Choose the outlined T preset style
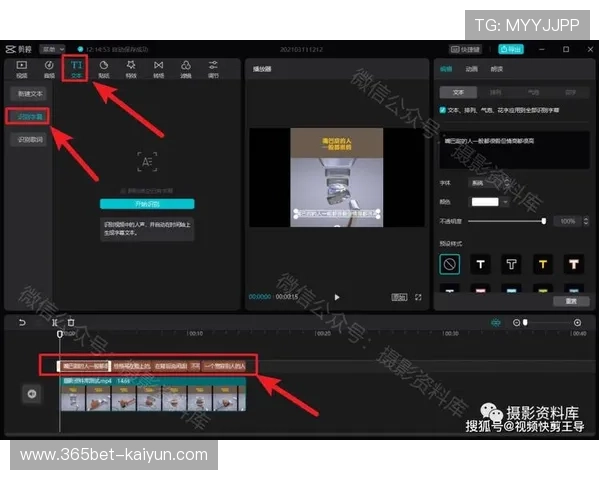This screenshot has height=480, width=600. tap(512, 264)
